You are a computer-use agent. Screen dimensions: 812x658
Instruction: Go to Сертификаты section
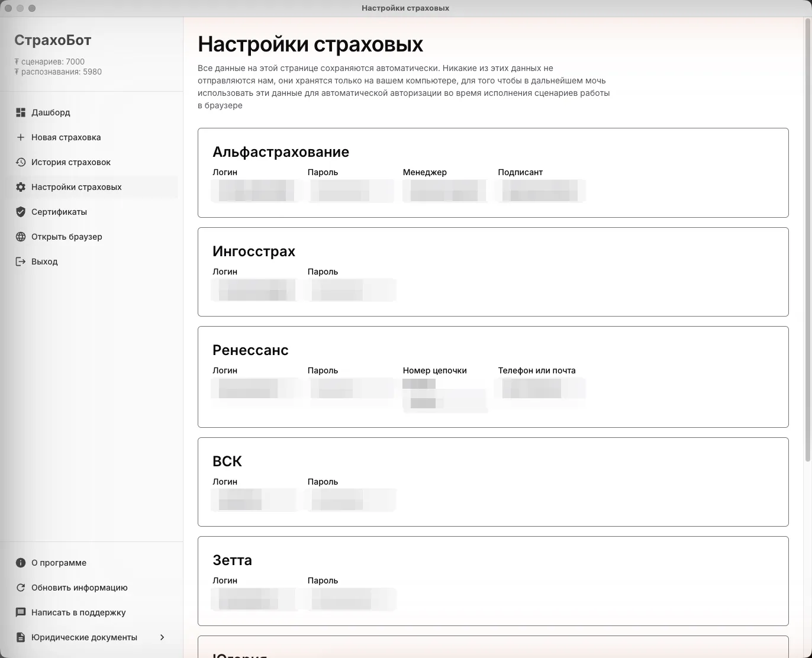click(92, 212)
